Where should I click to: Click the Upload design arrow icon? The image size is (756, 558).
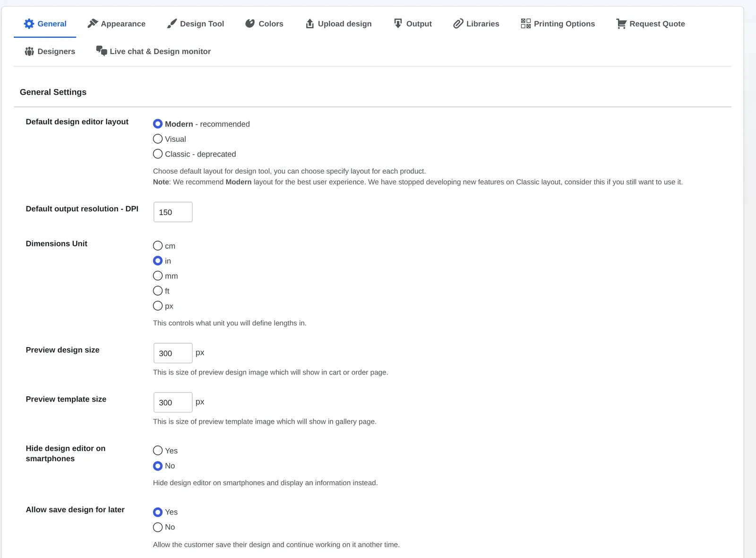(x=309, y=23)
